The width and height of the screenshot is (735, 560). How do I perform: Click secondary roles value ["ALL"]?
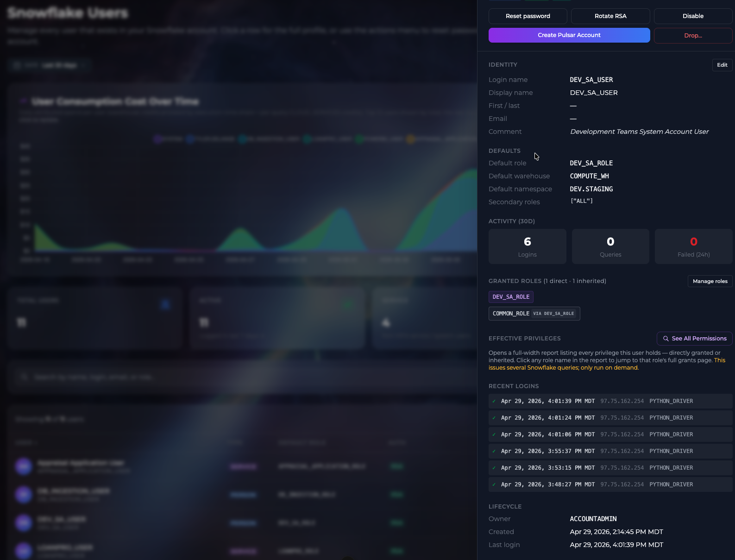[582, 201]
